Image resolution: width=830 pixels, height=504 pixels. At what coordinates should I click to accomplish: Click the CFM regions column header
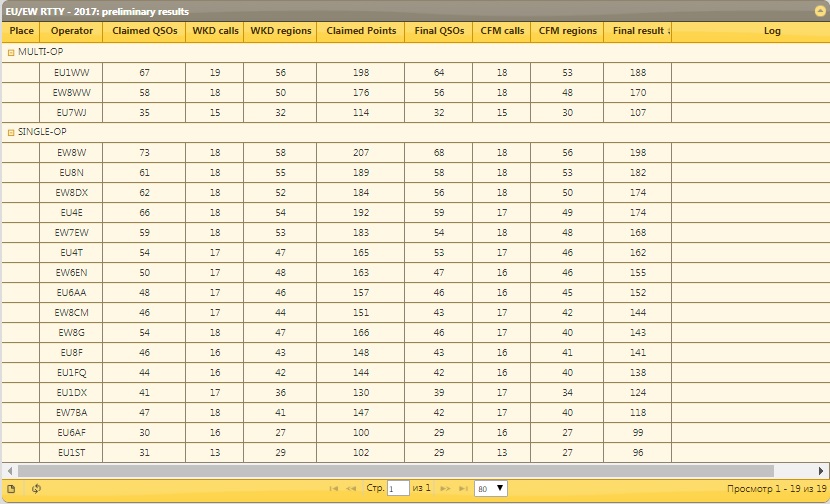567,31
